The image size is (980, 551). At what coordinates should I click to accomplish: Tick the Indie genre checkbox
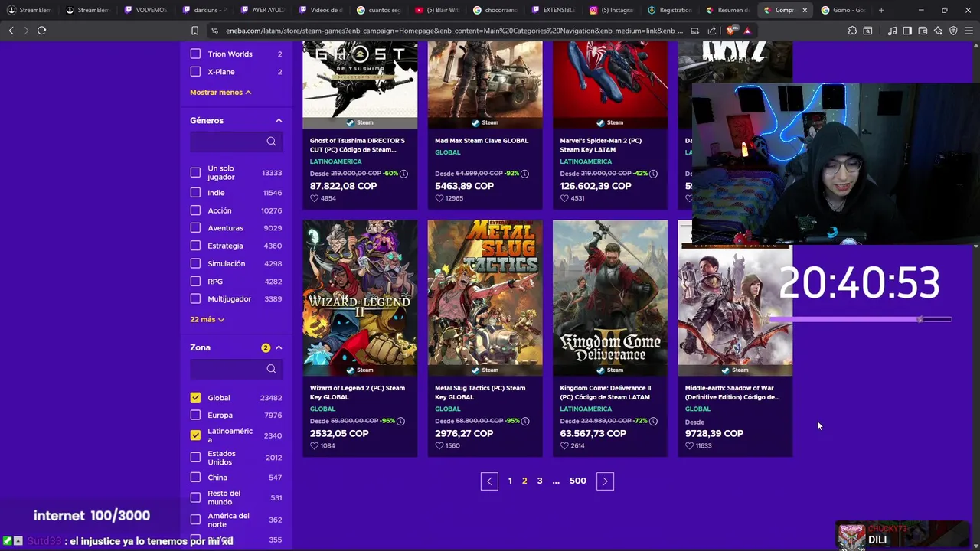point(195,193)
